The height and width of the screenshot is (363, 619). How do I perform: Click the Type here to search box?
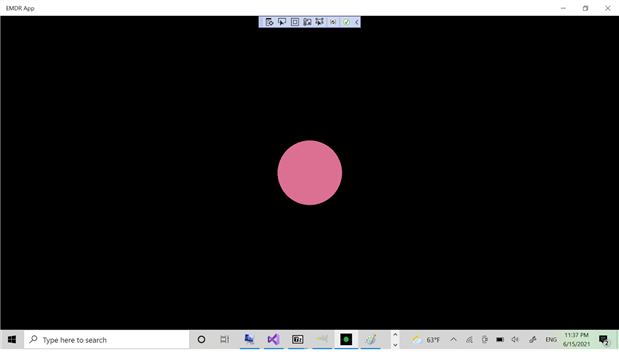pos(107,339)
